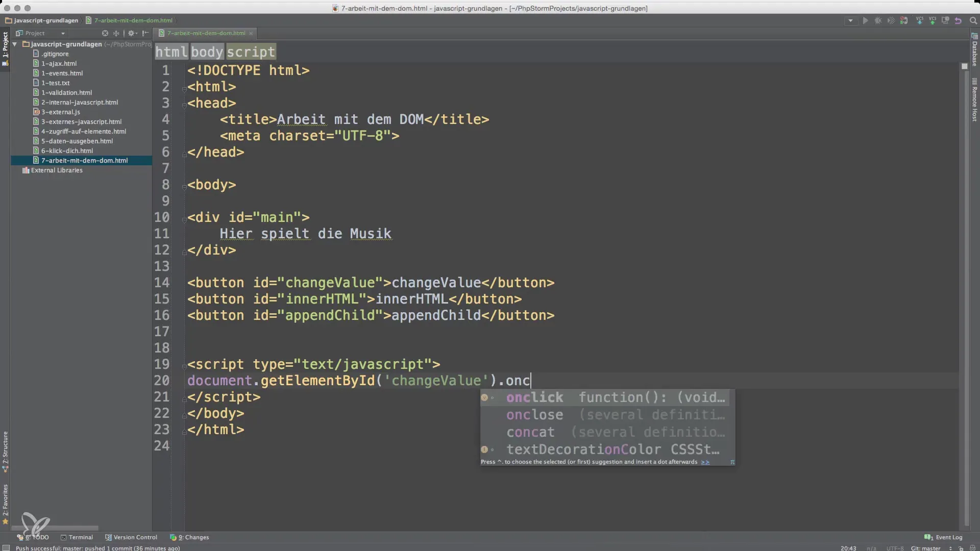Toggle the Remote Host tool window strip
This screenshot has width=980, height=551.
(974, 100)
